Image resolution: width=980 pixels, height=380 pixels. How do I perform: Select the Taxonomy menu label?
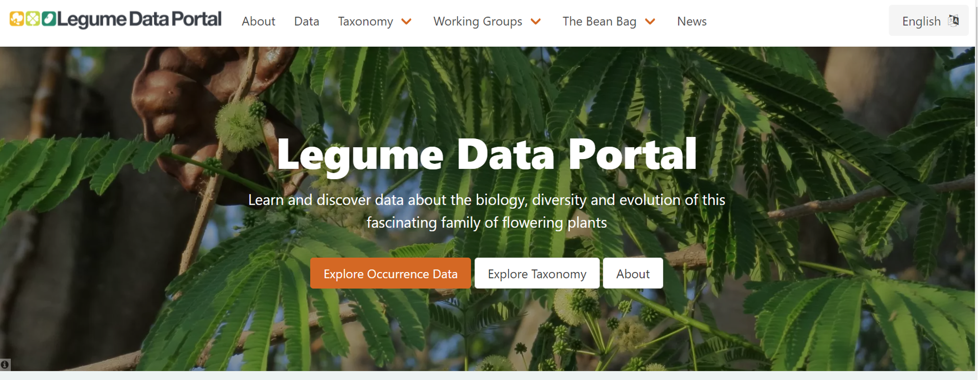tap(365, 22)
